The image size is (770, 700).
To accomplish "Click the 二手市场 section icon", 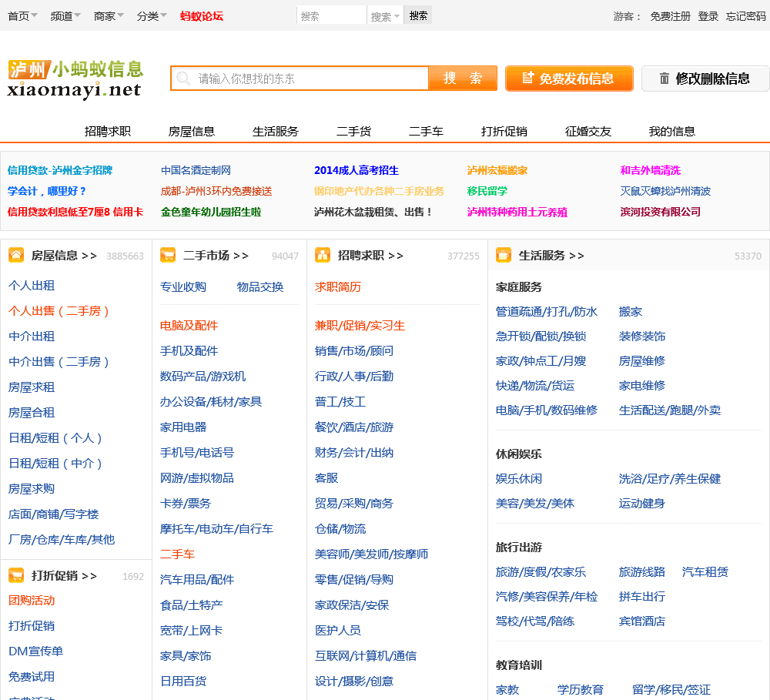I will pos(168,255).
